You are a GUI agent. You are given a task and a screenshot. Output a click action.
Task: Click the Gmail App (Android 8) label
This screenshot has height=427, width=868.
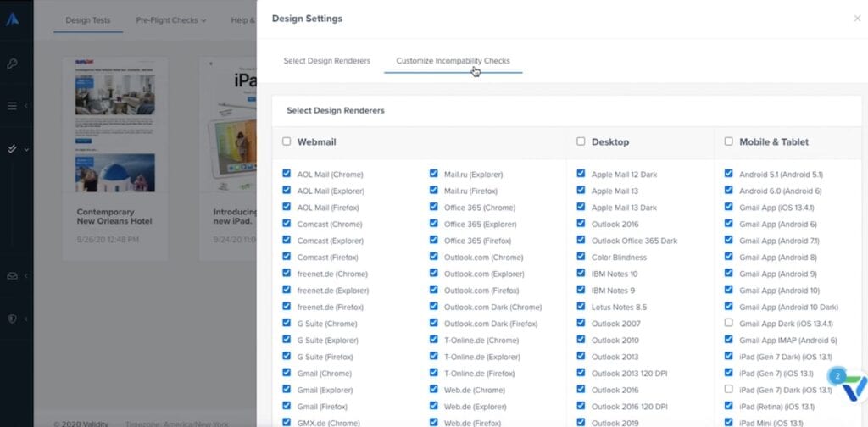tap(778, 258)
